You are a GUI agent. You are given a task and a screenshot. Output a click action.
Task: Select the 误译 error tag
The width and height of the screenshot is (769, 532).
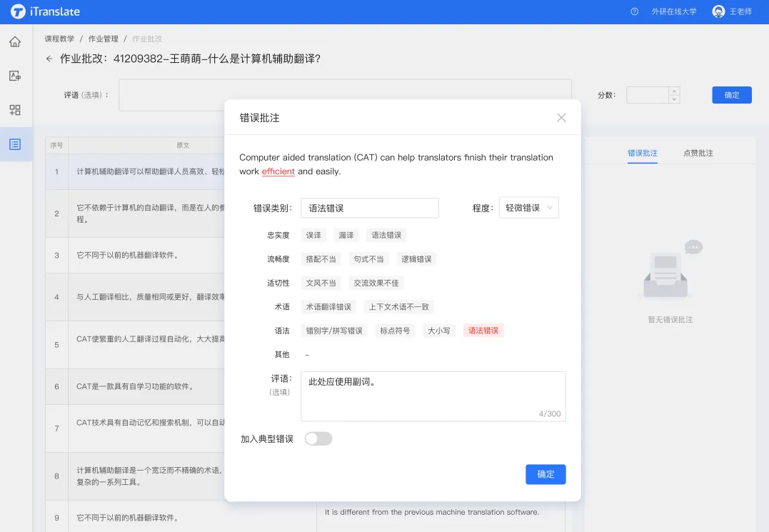313,235
